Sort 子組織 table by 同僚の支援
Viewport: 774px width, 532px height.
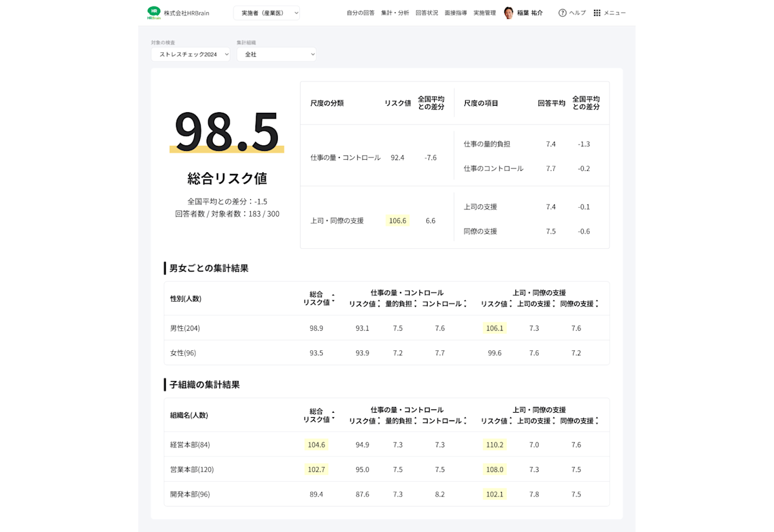click(x=597, y=420)
